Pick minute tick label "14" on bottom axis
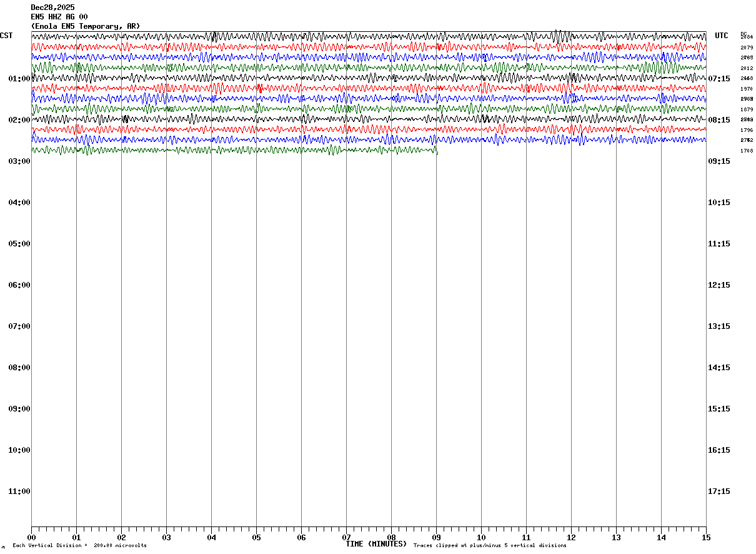Screen dimensions: 756x554 [661, 538]
